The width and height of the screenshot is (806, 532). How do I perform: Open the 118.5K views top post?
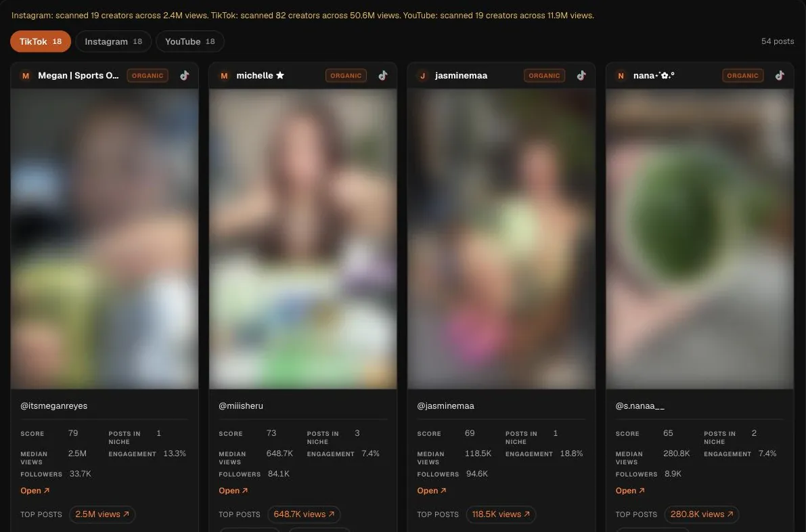coord(501,514)
